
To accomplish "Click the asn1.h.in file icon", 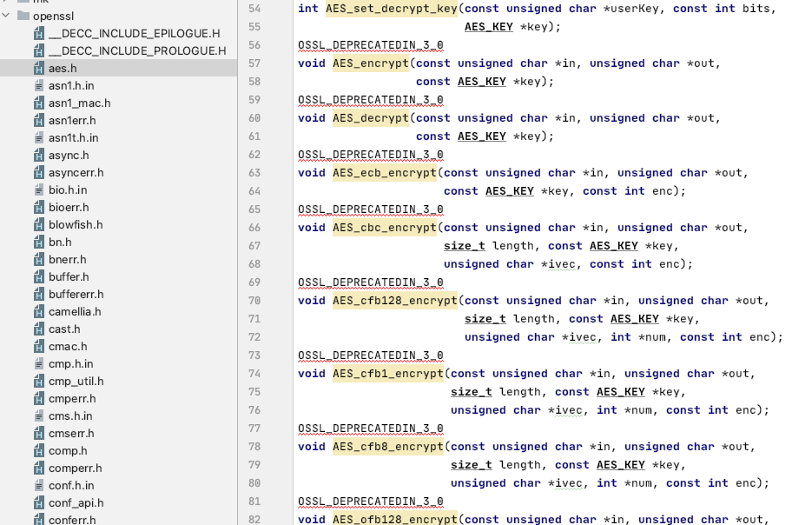I will pyautogui.click(x=39, y=85).
